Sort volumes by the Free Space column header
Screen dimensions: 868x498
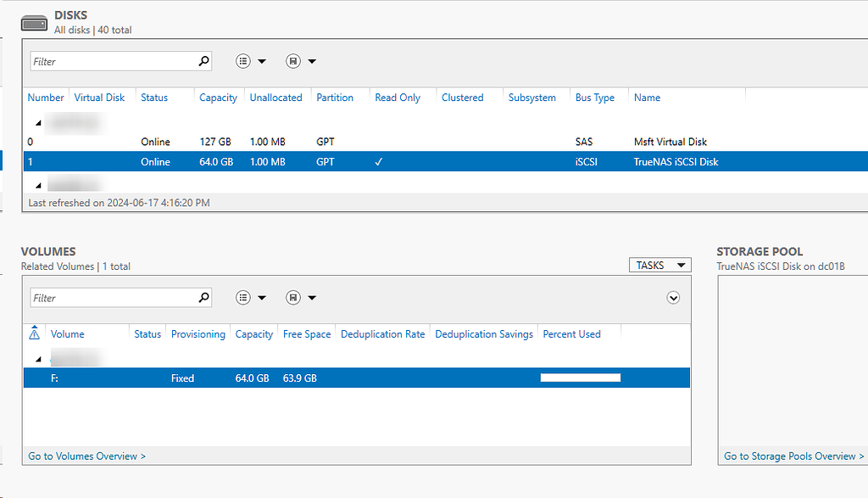pos(306,333)
